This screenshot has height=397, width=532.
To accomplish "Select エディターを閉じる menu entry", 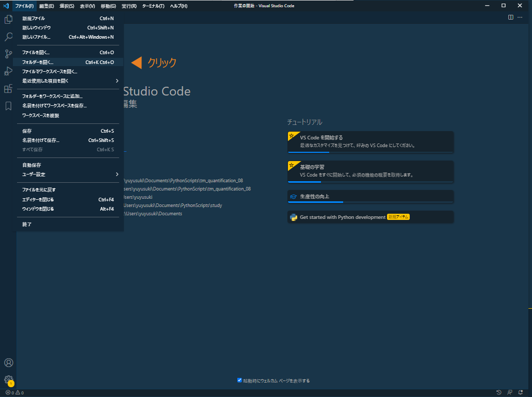I will click(68, 199).
